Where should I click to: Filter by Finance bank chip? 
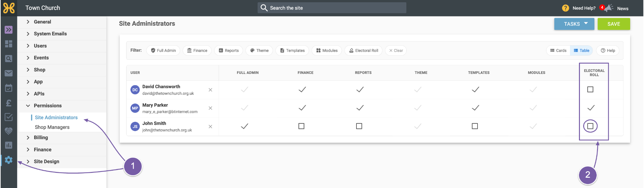197,50
